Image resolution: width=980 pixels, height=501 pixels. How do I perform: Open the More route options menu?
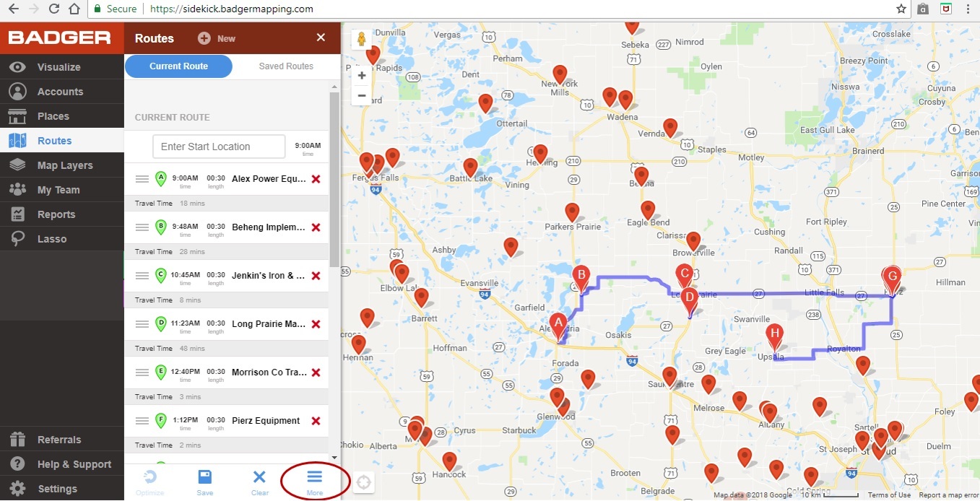(314, 482)
